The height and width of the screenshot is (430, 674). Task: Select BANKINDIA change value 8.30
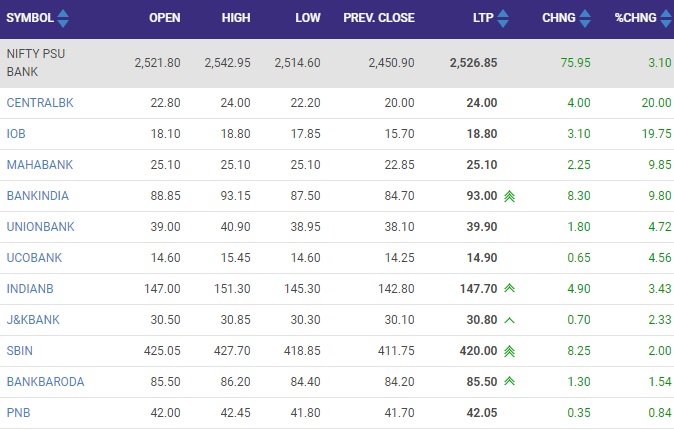click(579, 196)
